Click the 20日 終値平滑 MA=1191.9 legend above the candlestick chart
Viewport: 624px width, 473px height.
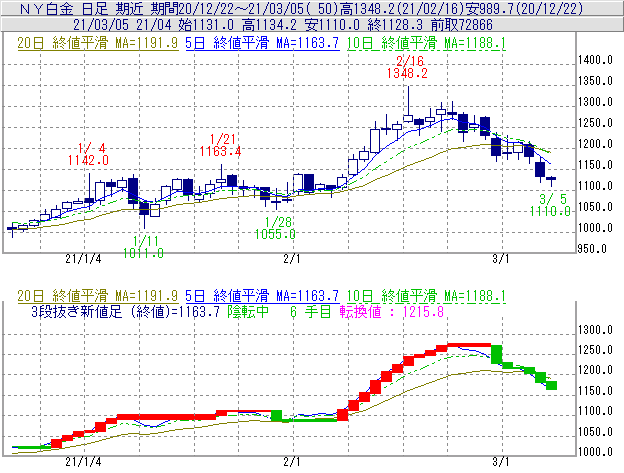point(98,43)
